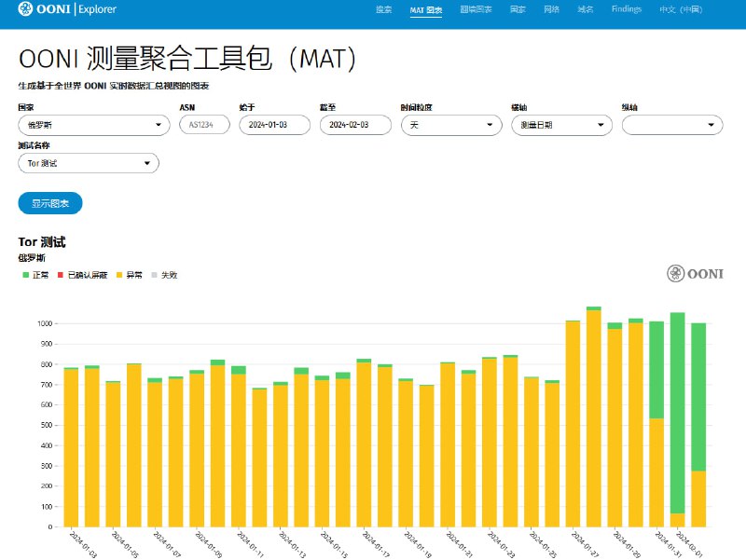Select the MAT 图表 tab
Viewport: 746px width, 560px height.
pos(426,10)
